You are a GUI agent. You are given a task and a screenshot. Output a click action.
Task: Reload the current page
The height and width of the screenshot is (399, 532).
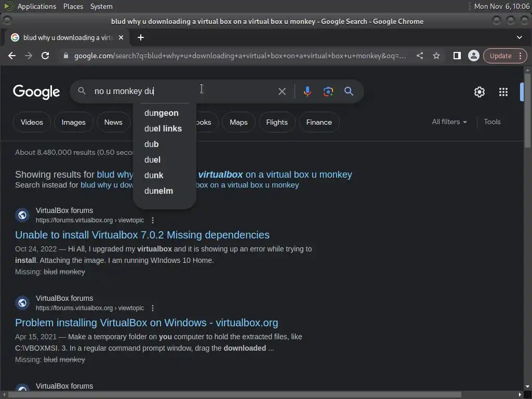45,56
